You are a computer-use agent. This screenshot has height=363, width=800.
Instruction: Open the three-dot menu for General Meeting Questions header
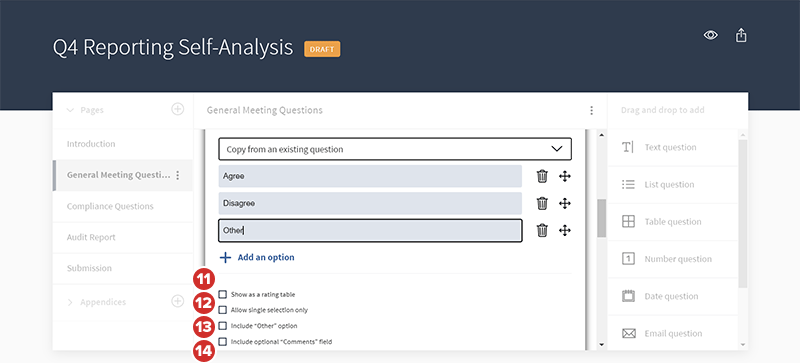click(x=591, y=110)
